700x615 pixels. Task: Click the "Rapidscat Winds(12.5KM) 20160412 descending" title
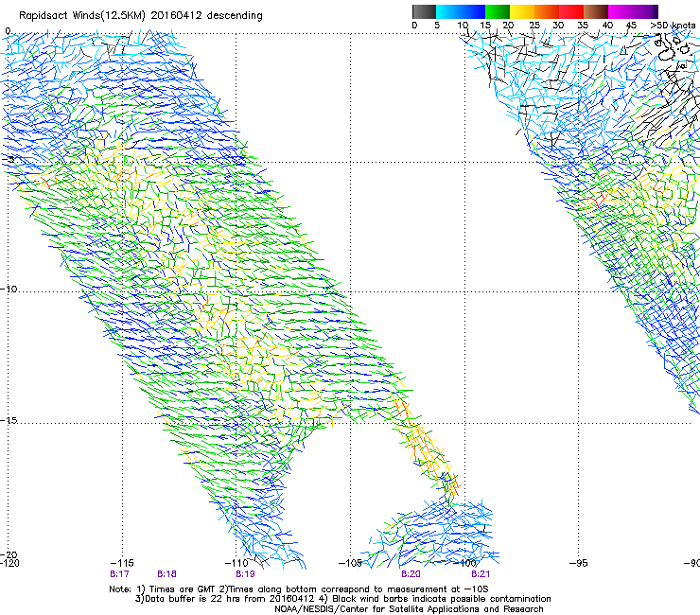[x=141, y=16]
